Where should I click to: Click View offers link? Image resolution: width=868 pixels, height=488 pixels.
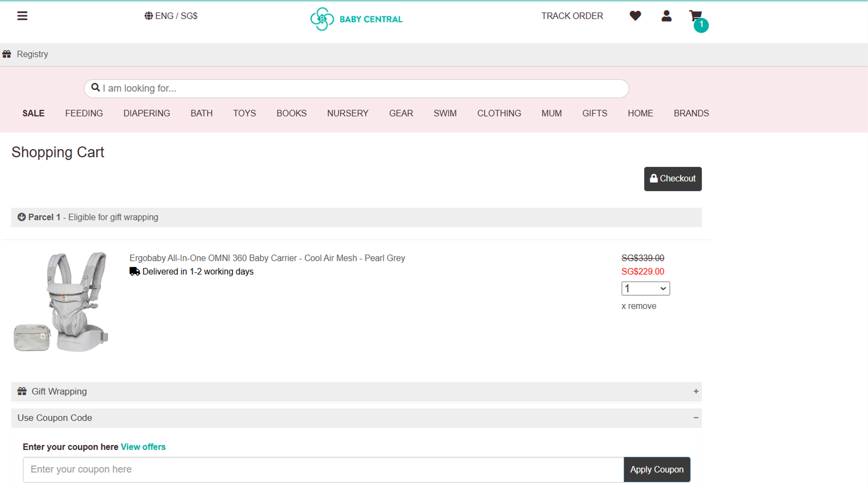click(x=143, y=447)
